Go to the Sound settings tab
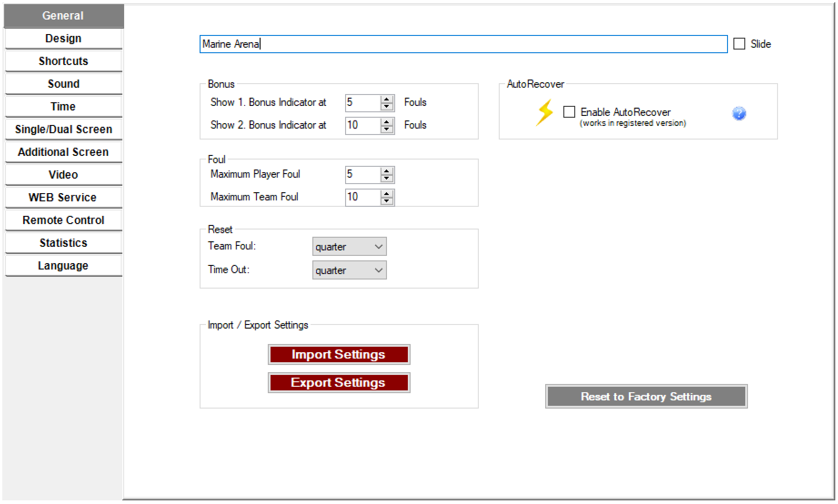 coord(64,84)
